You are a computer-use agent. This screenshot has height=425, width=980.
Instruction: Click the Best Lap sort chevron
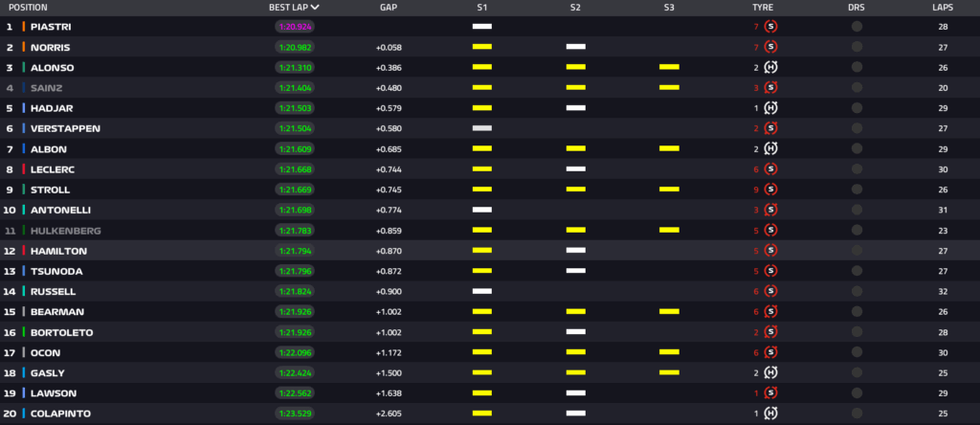tap(316, 7)
